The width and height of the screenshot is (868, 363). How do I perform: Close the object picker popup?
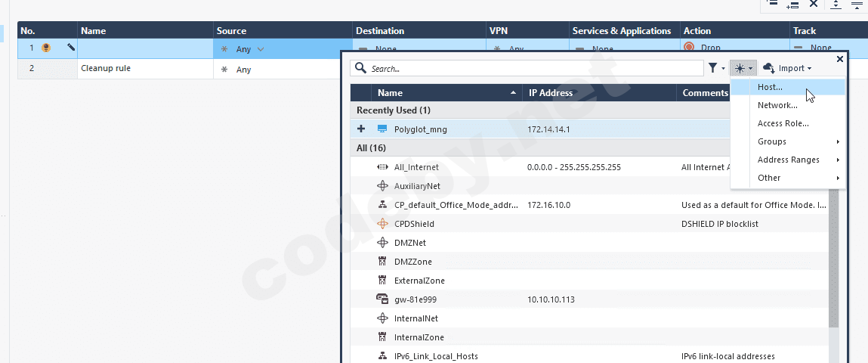840,59
